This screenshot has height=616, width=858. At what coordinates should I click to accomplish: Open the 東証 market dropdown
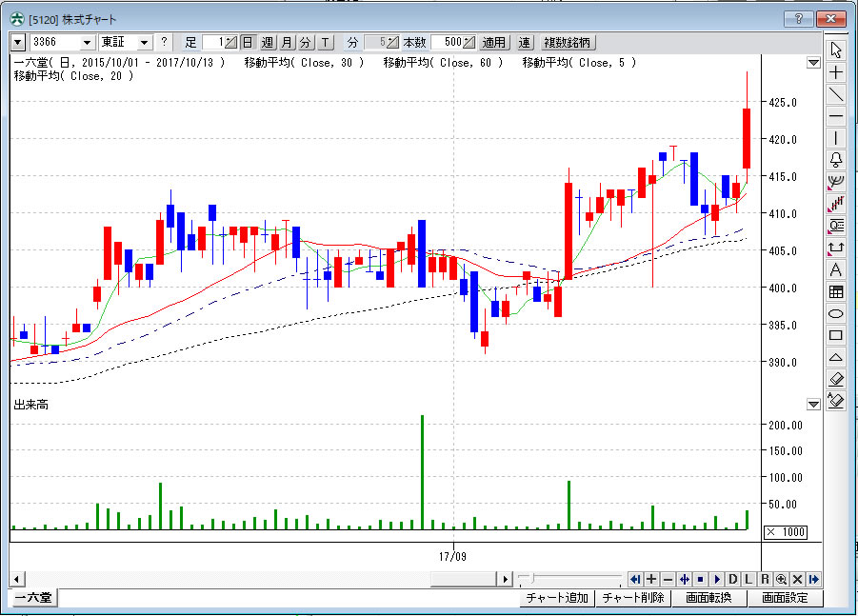pyautogui.click(x=144, y=42)
